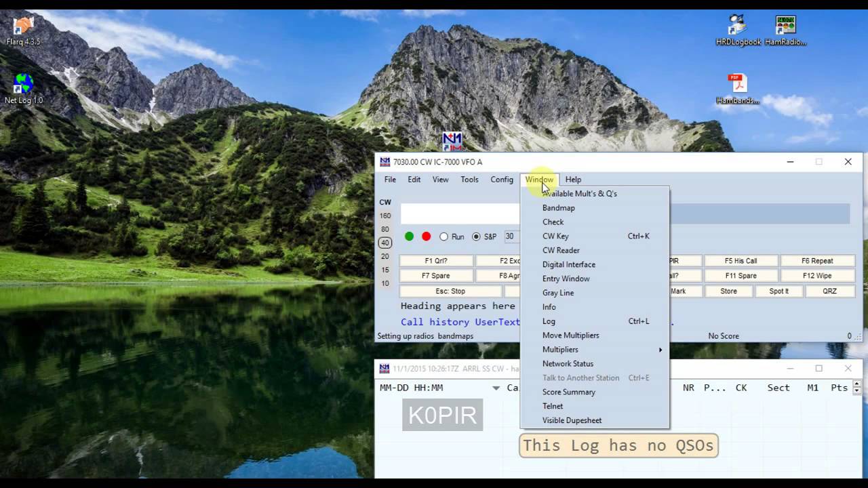868x488 pixels.
Task: Open Network Status from the Window menu
Action: coord(595,364)
